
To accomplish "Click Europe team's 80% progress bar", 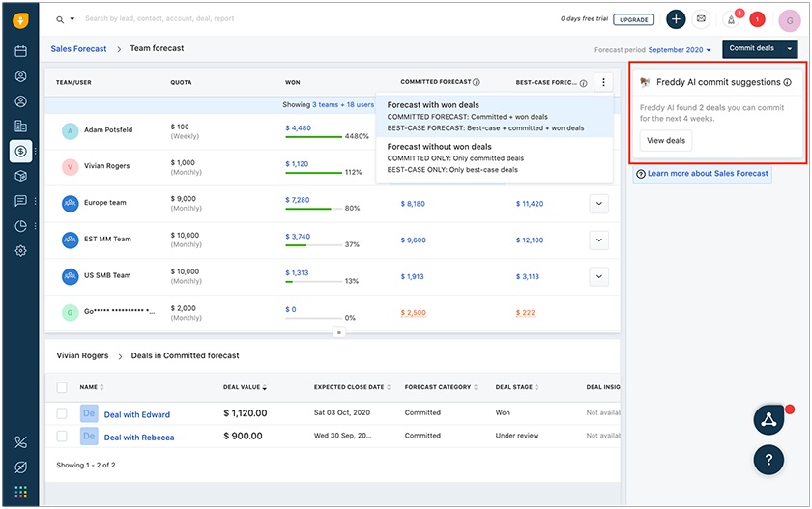I will tap(314, 209).
